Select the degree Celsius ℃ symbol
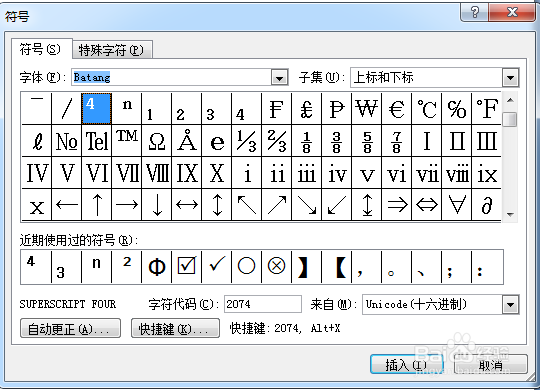Image resolution: width=540 pixels, height=390 pixels. pos(426,109)
